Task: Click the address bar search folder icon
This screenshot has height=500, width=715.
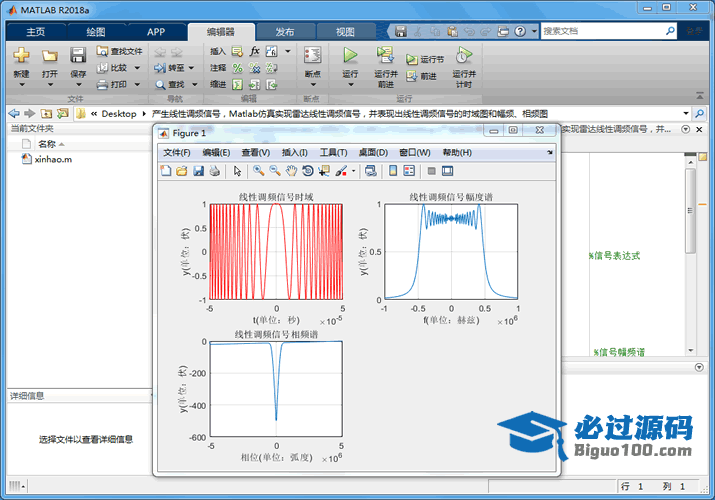Action: pyautogui.click(x=699, y=113)
